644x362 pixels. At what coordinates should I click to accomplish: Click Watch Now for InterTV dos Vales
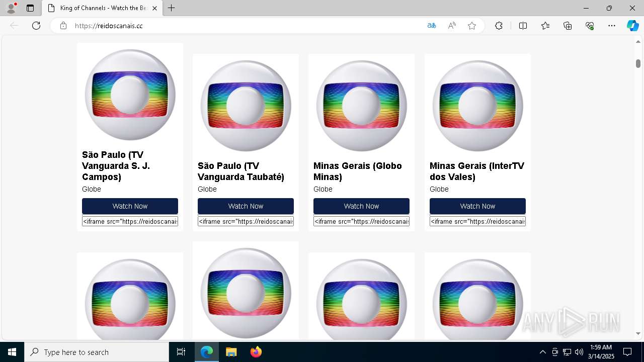pyautogui.click(x=477, y=206)
